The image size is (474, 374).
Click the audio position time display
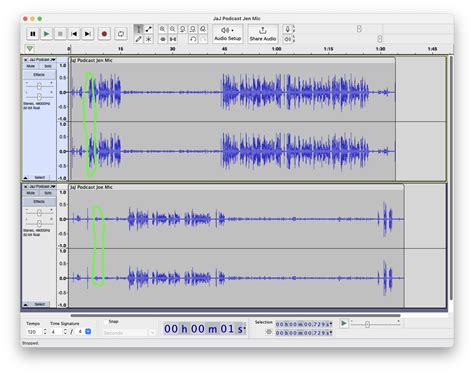[x=205, y=329]
